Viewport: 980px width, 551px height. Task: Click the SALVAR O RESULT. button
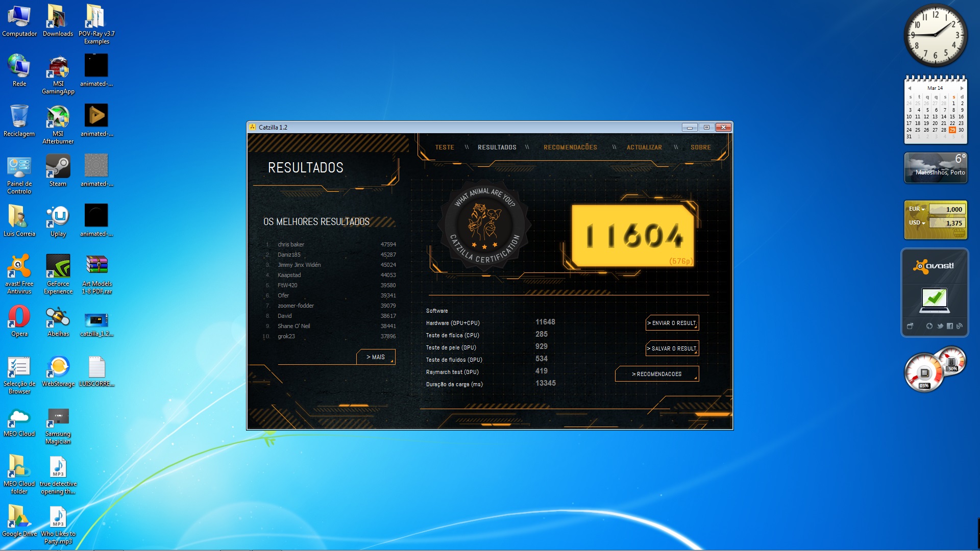pyautogui.click(x=672, y=348)
